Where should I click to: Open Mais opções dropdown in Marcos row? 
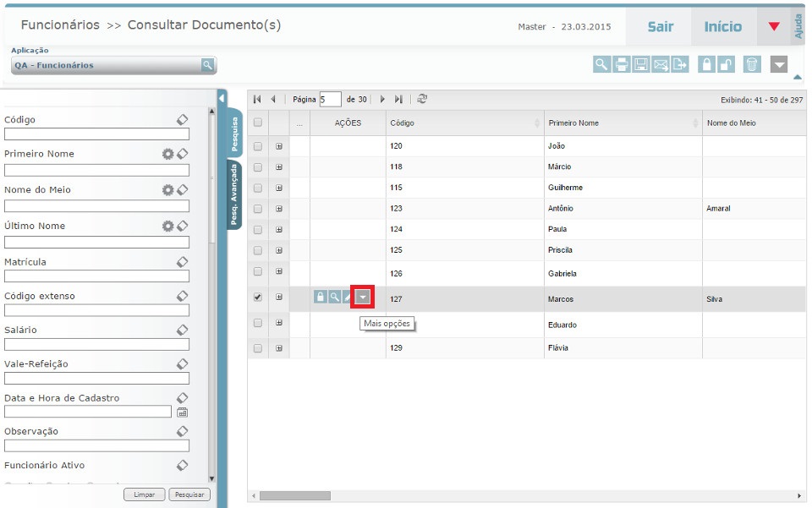coord(363,297)
